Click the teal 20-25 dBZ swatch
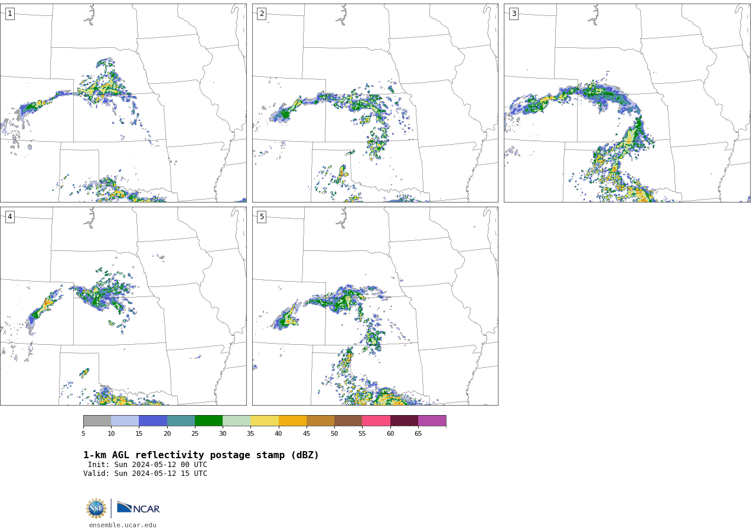This screenshot has width=756, height=532. click(181, 420)
